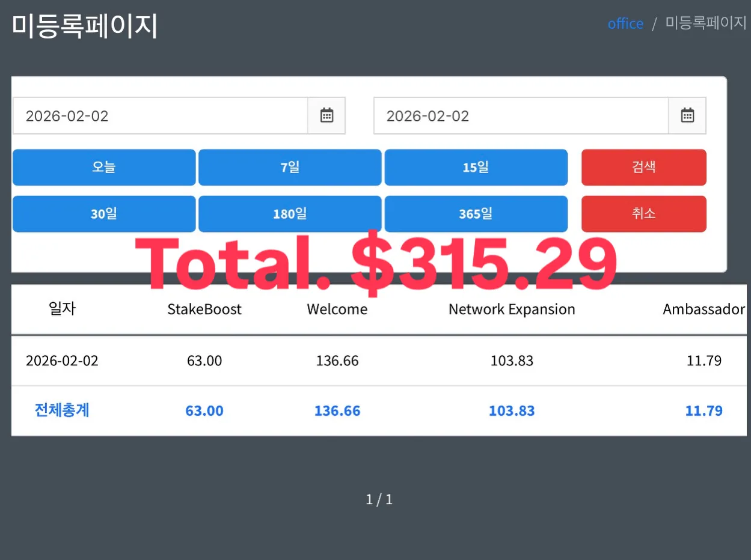Click the Network Expansion column header
Image resolution: width=751 pixels, height=560 pixels.
point(511,309)
